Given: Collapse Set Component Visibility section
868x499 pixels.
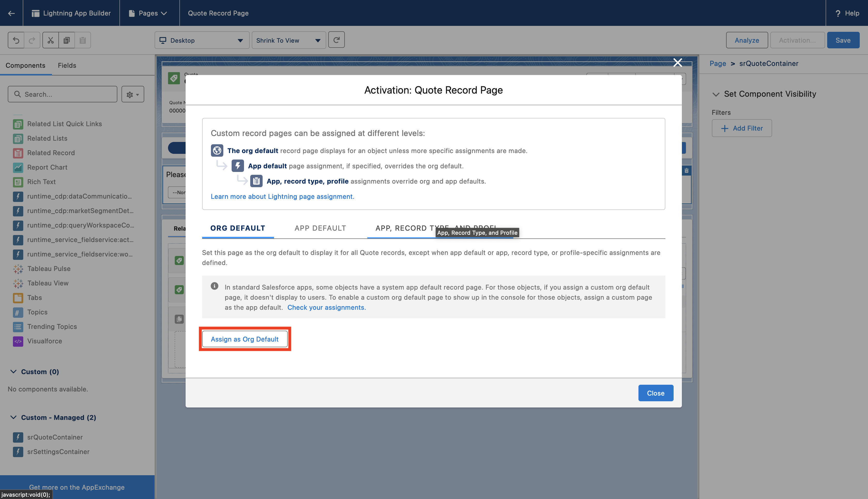Looking at the screenshot, I should tap(715, 94).
